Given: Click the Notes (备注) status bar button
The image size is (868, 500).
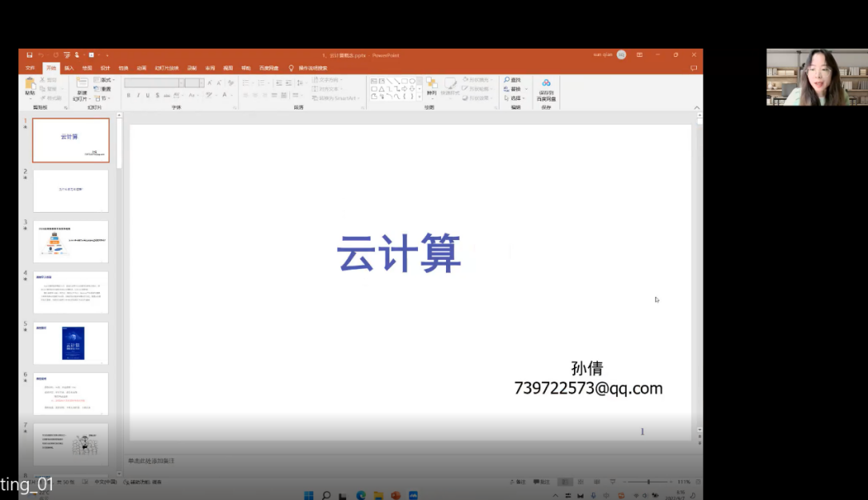Looking at the screenshot, I should coord(518,482).
